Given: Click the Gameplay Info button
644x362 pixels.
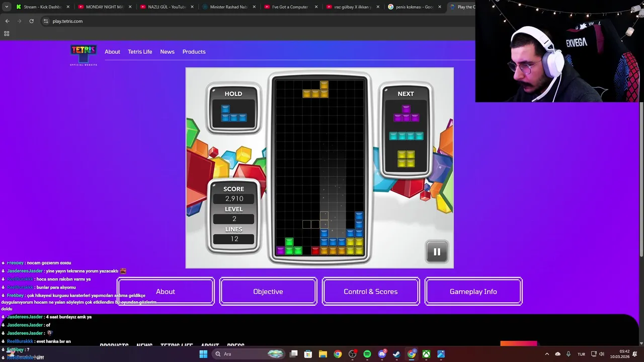Looking at the screenshot, I should click(473, 292).
